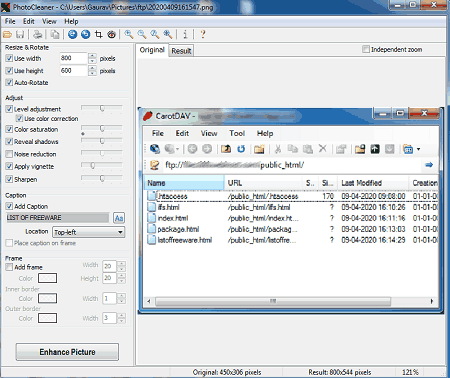This screenshot has width=450, height=378.
Task: Click the 121% zoom level in status bar
Action: (410, 372)
